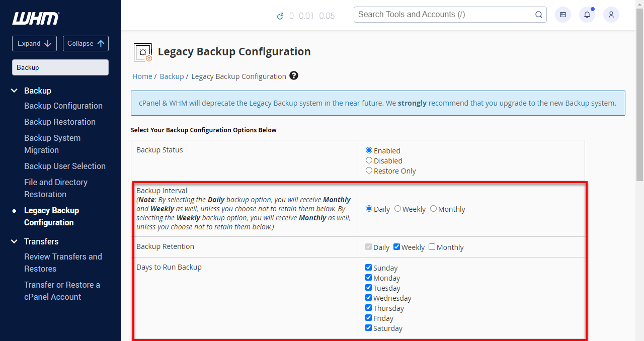Screen dimensions: 644x341
Task: Open notifications via the bell icon
Action: click(x=587, y=15)
